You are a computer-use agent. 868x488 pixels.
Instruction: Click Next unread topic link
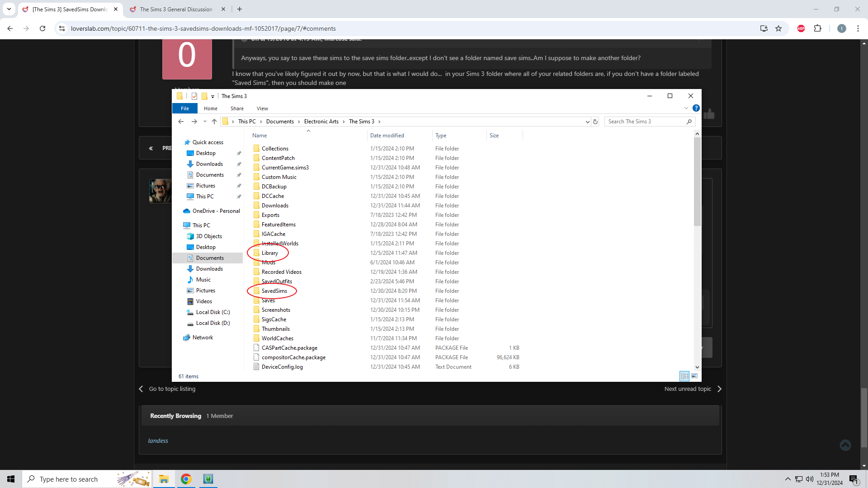pyautogui.click(x=688, y=389)
